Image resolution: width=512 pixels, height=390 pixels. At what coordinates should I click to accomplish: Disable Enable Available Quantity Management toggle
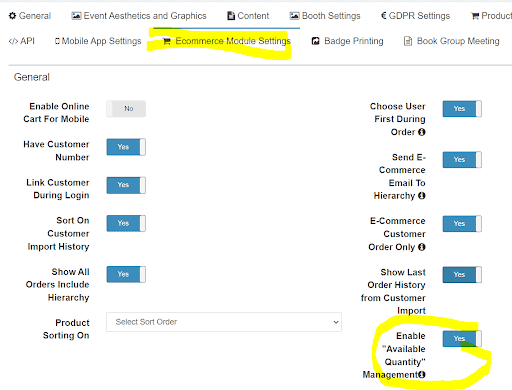[462, 339]
